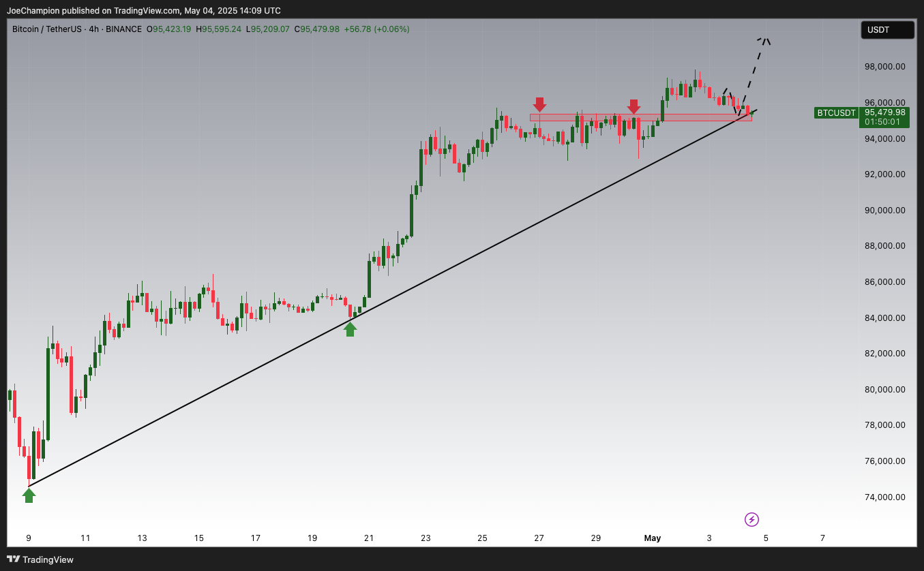The width and height of the screenshot is (924, 571).
Task: Click 86,000.00 on the price axis
Action: point(884,282)
